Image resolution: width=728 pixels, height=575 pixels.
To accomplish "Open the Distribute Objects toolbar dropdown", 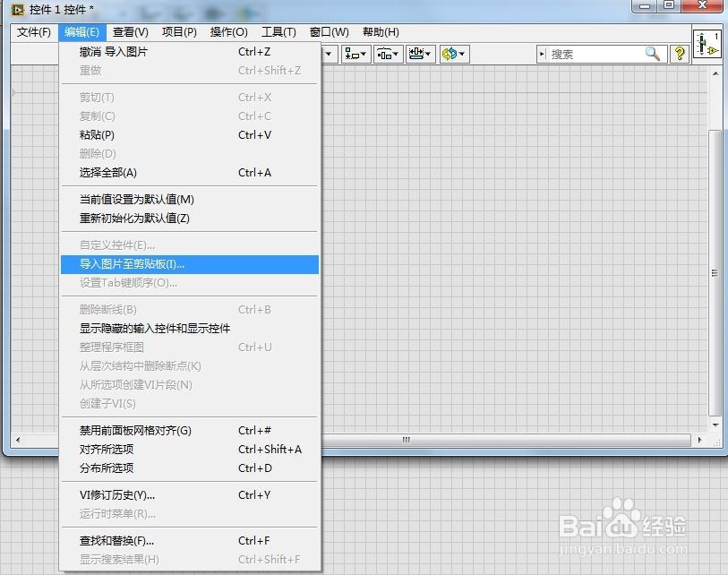I will 388,55.
